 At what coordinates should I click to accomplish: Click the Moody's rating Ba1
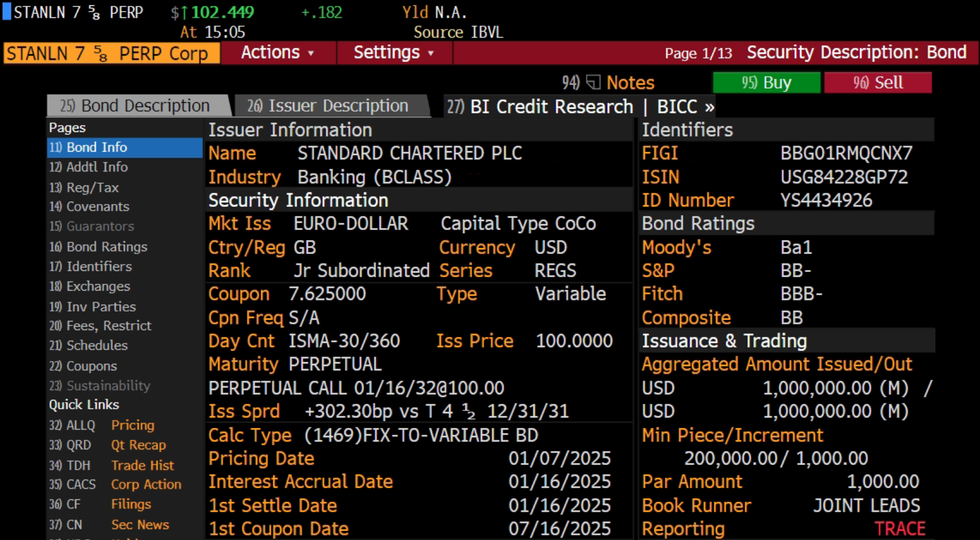coord(796,247)
